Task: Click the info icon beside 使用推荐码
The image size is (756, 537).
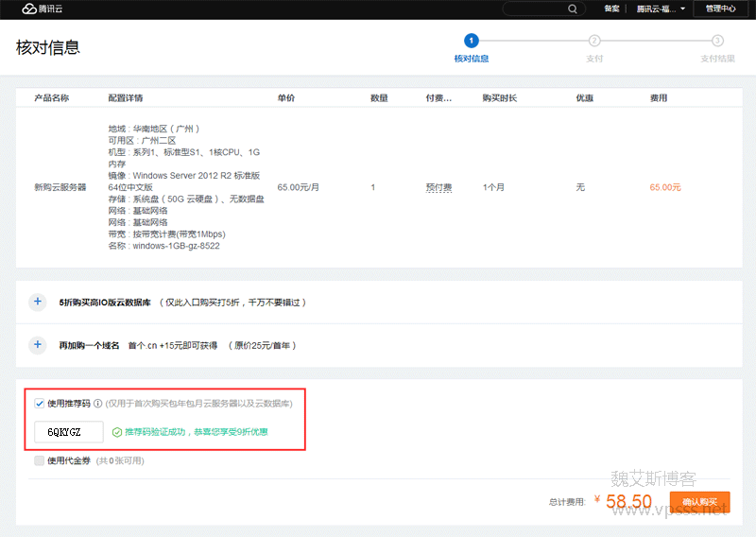Action: coord(98,404)
